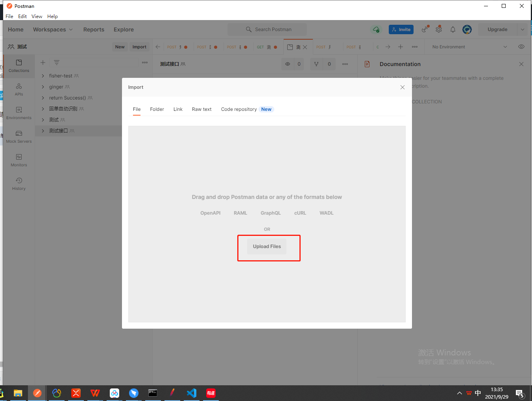The image size is (532, 401).
Task: Open the File menu
Action: pyautogui.click(x=9, y=17)
